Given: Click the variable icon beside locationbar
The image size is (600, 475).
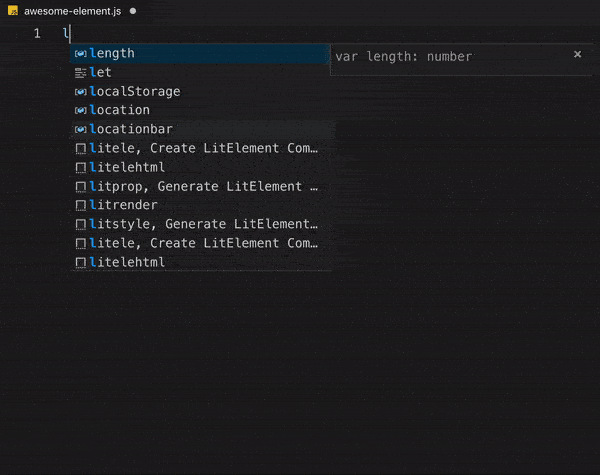Looking at the screenshot, I should tap(81, 130).
